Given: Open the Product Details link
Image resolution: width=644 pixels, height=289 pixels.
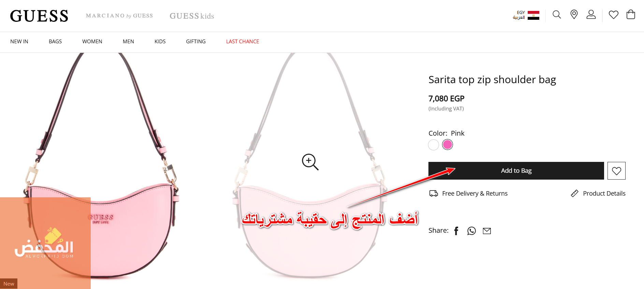Looking at the screenshot, I should point(598,194).
